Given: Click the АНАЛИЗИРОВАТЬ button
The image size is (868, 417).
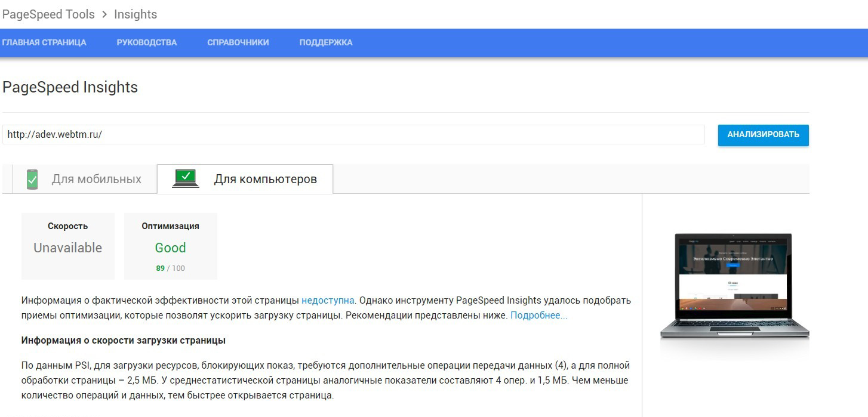Looking at the screenshot, I should 763,135.
